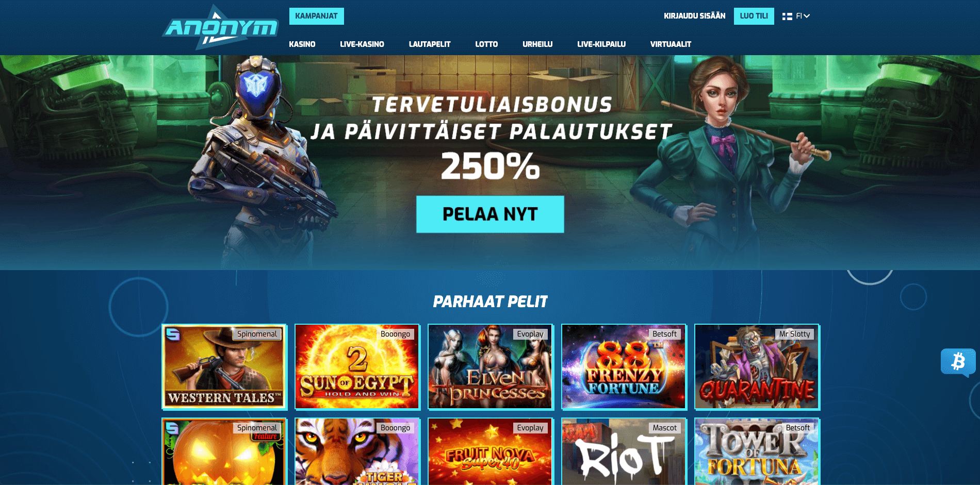Viewport: 980px width, 485px height.
Task: Click the Pelaa nyt banner button
Action: pyautogui.click(x=490, y=214)
